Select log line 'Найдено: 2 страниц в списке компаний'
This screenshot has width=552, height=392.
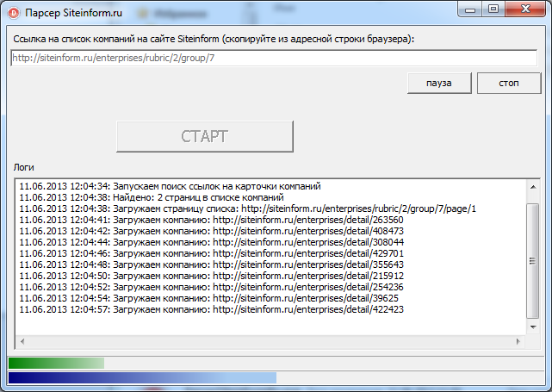click(152, 197)
